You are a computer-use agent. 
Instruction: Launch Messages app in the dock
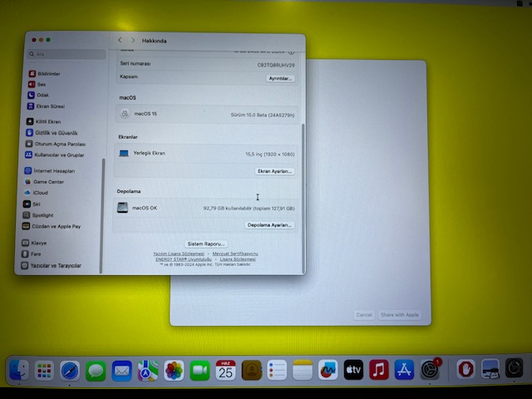pyautogui.click(x=96, y=370)
